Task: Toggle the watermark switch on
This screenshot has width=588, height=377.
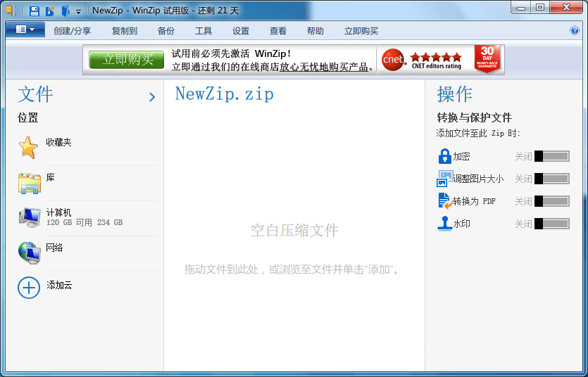Action: [551, 224]
